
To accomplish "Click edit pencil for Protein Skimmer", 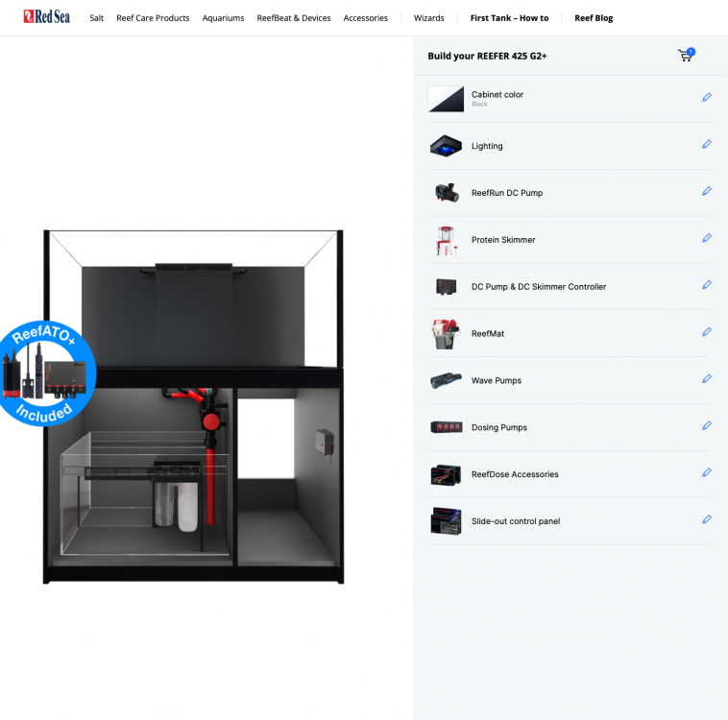I will [706, 239].
